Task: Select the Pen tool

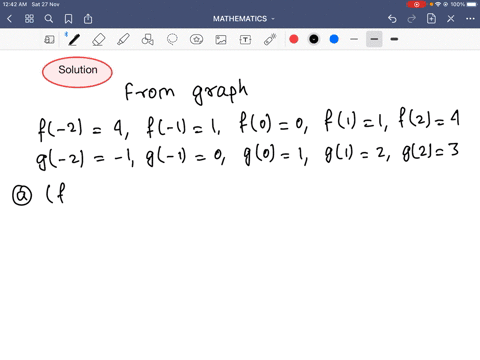Action: pyautogui.click(x=74, y=40)
